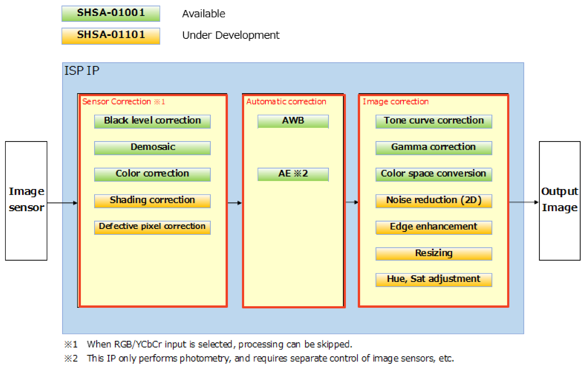Select the Demosaic block
The width and height of the screenshot is (588, 377).
(x=152, y=148)
